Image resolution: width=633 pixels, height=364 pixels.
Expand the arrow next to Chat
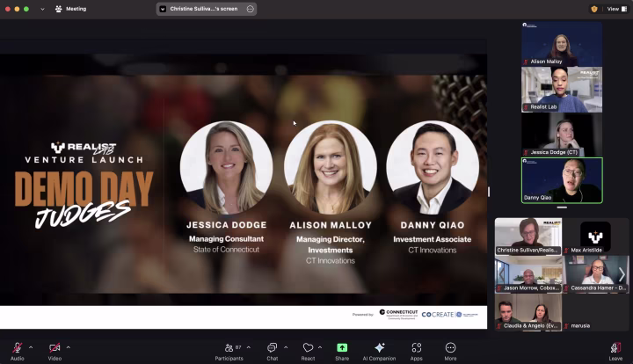point(286,347)
